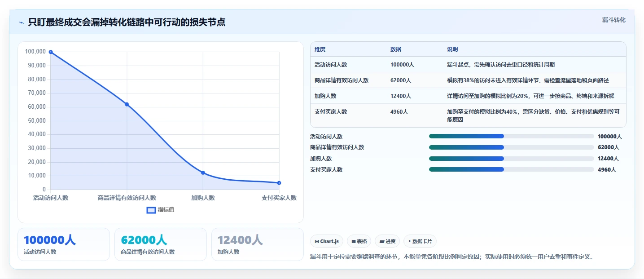644x279 pixels.
Task: Click table cell 商品详情有效访问人数
Action: pos(342,80)
